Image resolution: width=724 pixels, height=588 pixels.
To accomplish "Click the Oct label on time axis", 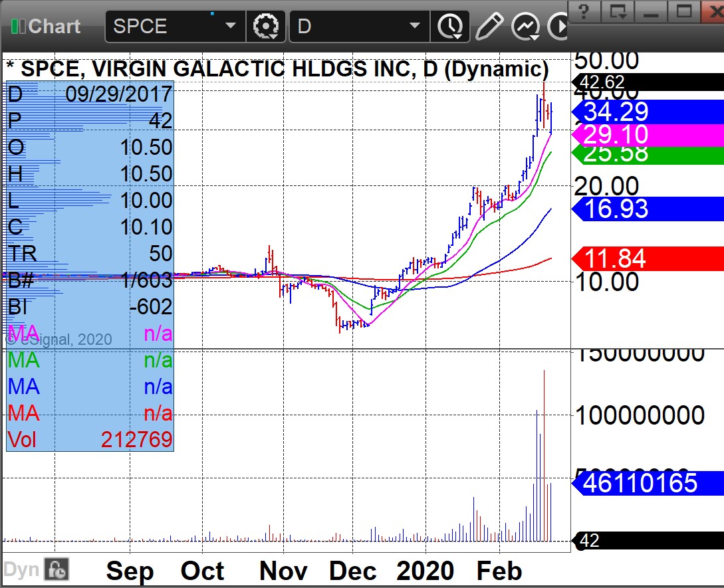I will (202, 571).
